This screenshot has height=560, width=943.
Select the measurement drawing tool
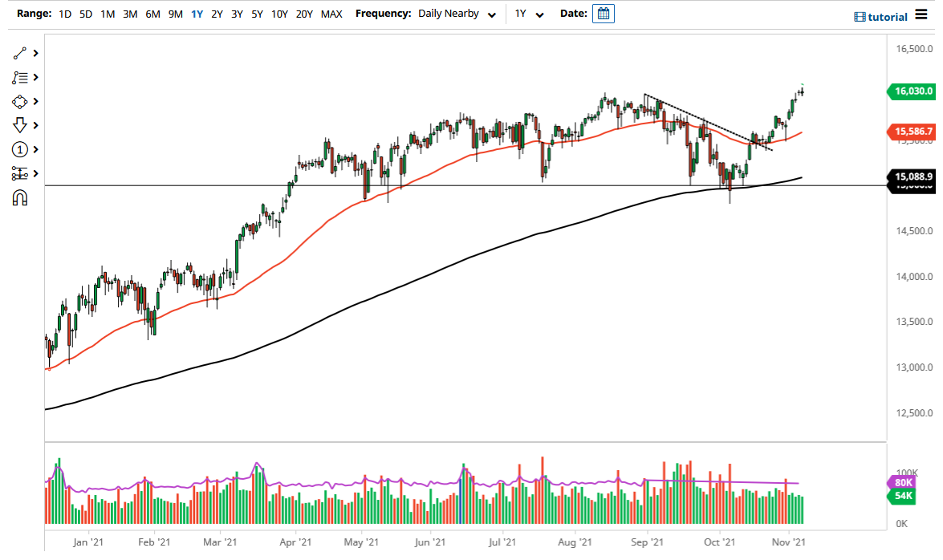point(21,173)
